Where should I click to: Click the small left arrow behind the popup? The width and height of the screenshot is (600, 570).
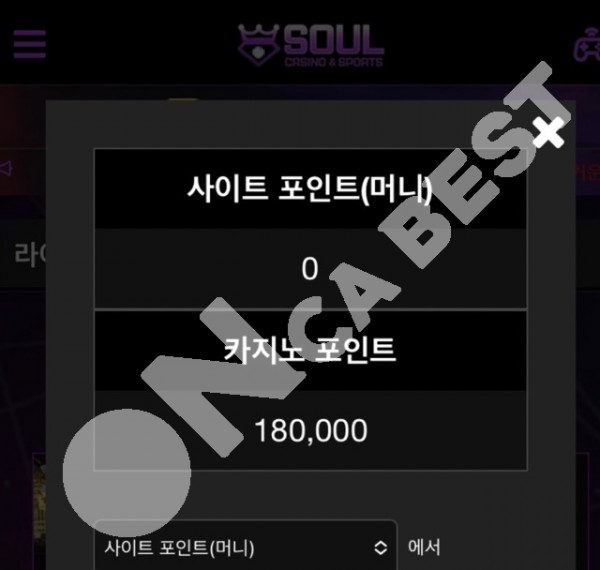[x=7, y=168]
